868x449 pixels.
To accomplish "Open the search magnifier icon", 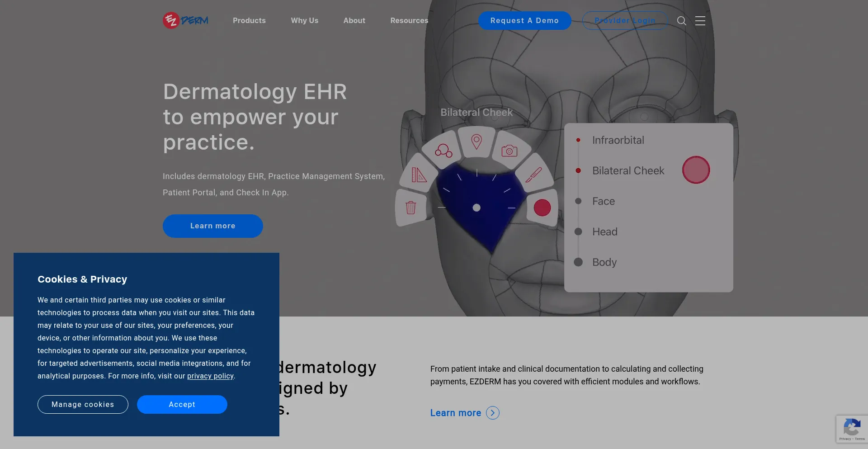I will click(x=681, y=21).
